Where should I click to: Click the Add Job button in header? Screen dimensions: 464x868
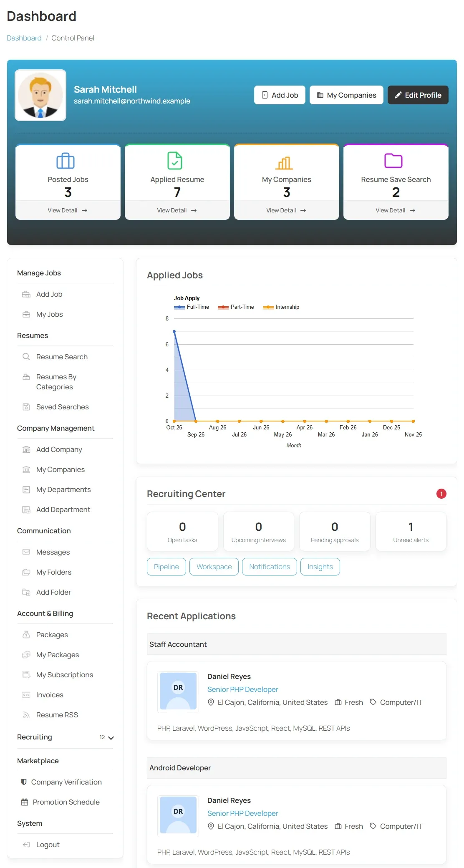click(x=280, y=95)
